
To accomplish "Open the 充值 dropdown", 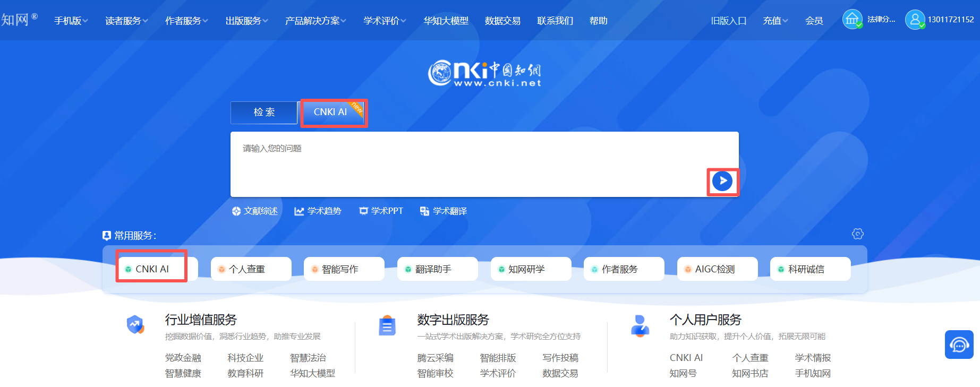I will [x=775, y=21].
